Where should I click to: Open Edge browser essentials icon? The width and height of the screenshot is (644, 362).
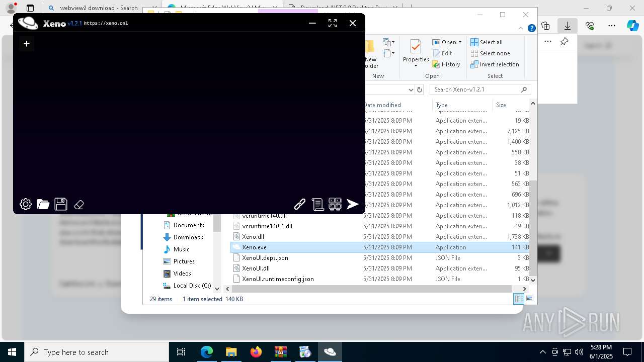(590, 26)
